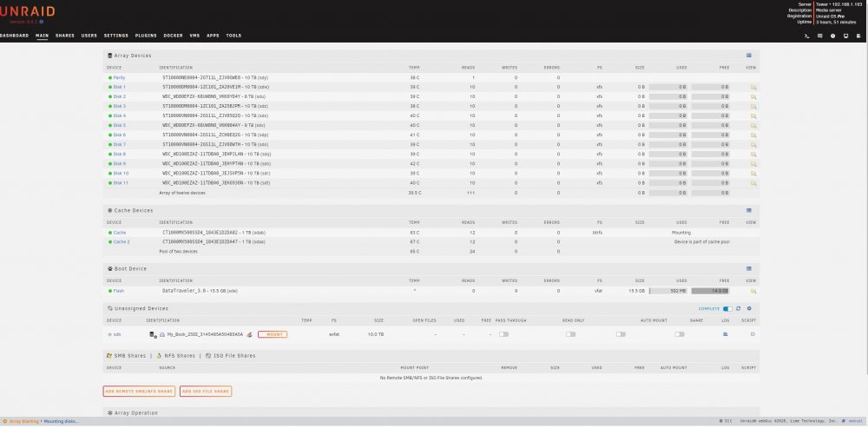
Task: Browse Disk 5 via its view icon
Action: [753, 125]
